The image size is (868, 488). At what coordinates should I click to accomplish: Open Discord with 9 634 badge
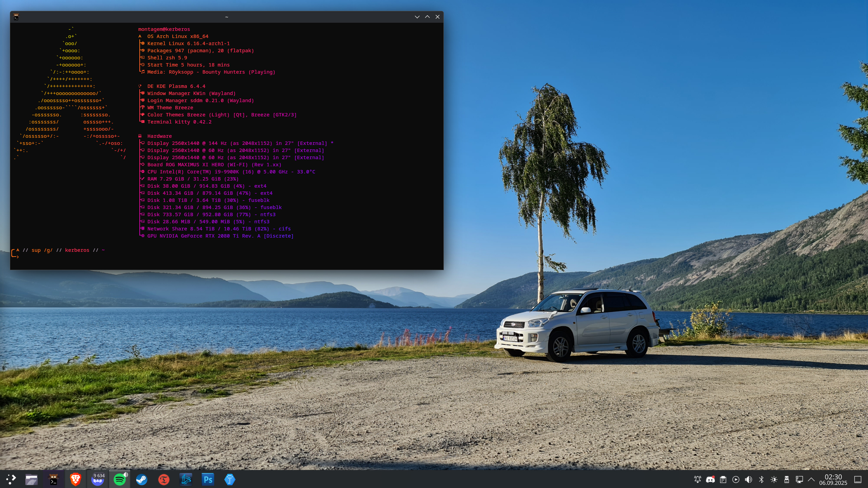click(98, 479)
